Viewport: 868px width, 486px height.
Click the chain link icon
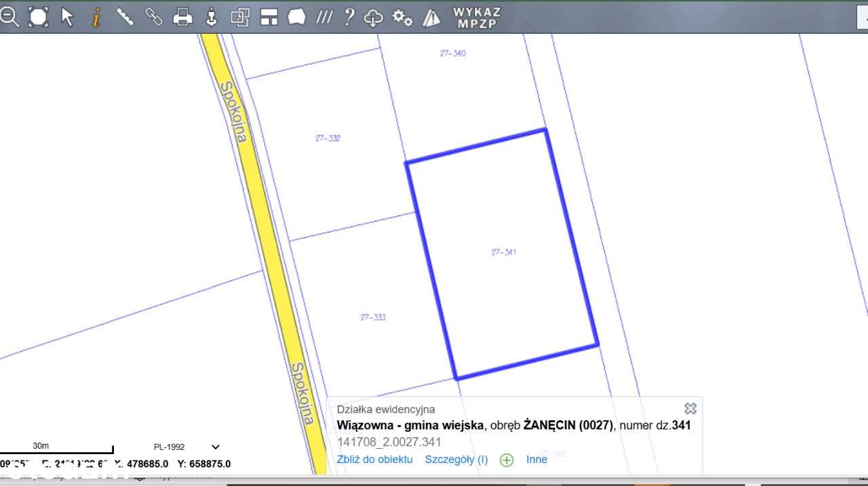click(x=154, y=17)
